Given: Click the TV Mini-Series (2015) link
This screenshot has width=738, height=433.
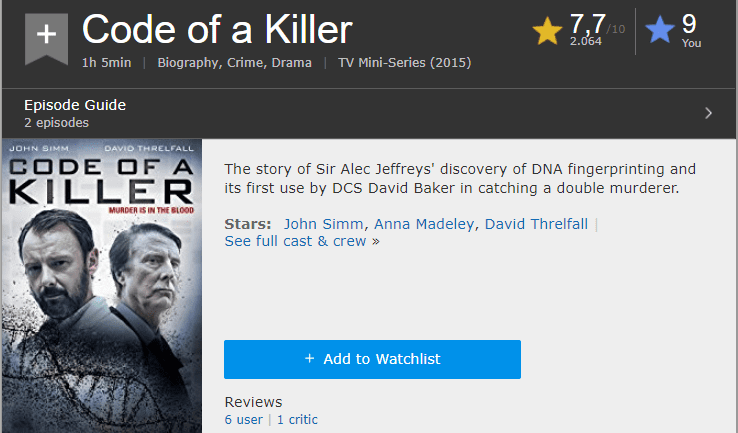Looking at the screenshot, I should click(x=405, y=63).
